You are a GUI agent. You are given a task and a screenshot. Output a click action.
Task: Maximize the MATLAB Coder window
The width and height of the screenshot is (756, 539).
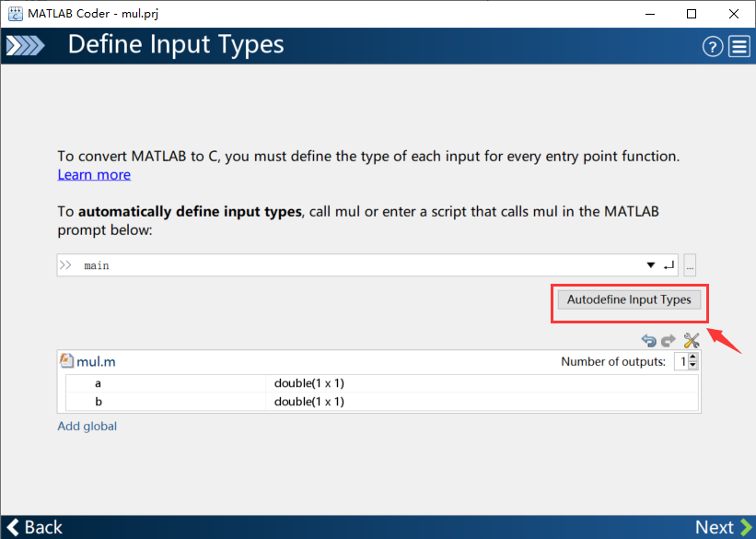(692, 14)
